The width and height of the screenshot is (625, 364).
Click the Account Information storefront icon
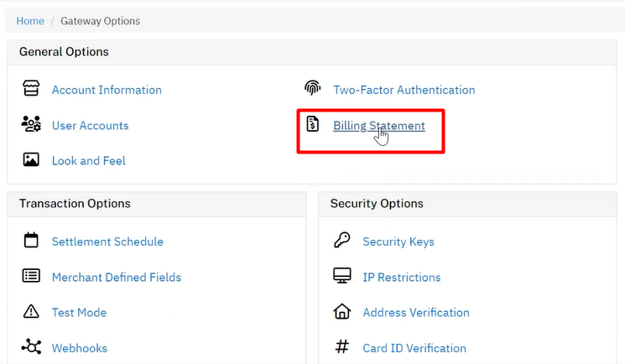coord(31,88)
